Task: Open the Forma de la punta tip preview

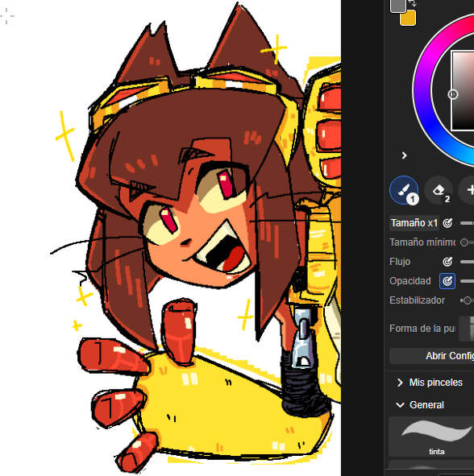Action: point(467,329)
